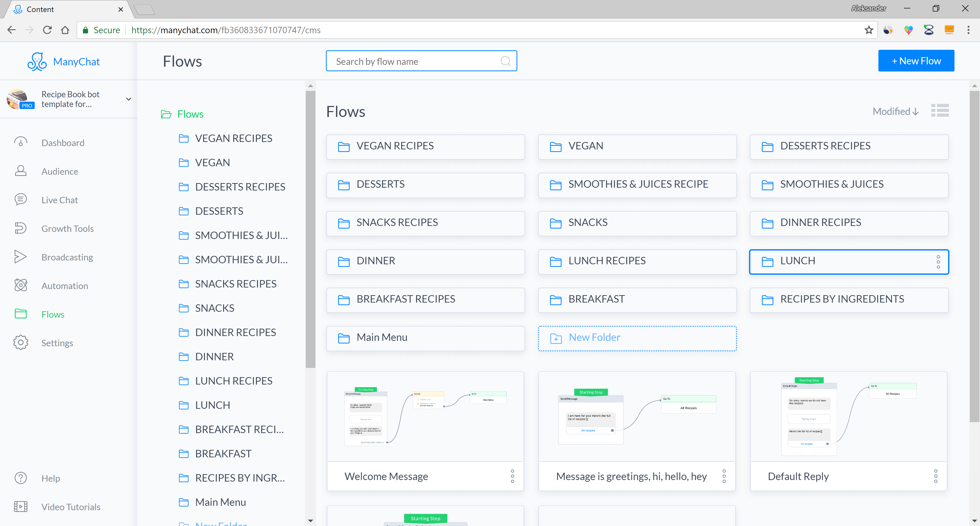This screenshot has height=526, width=980.
Task: Open the Settings gear icon
Action: 20,342
